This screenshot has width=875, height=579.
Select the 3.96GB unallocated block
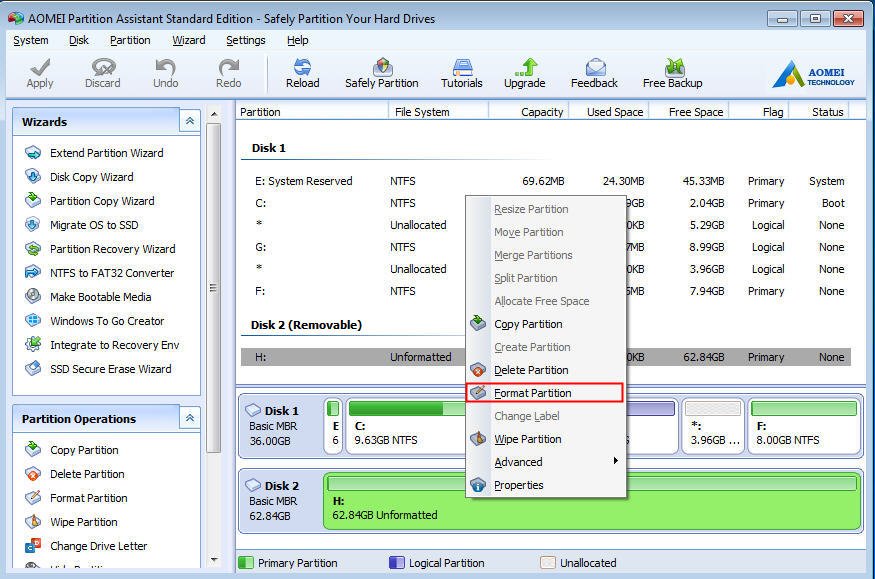click(714, 426)
